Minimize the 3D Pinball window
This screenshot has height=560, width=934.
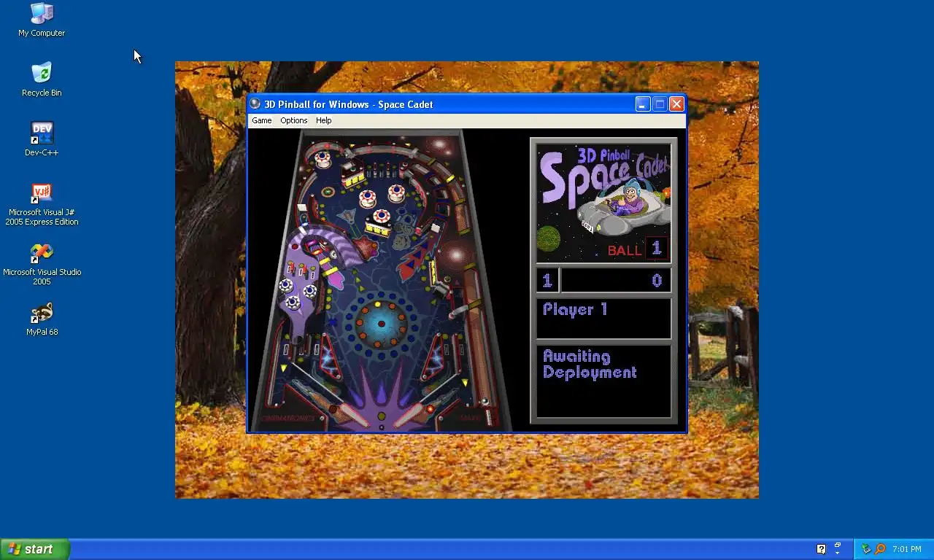coord(642,104)
